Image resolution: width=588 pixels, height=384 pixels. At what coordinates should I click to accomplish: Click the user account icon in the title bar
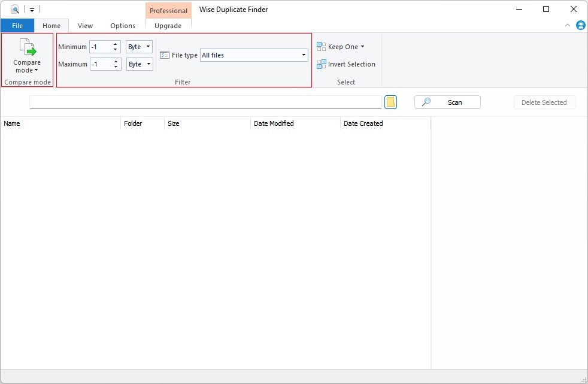(580, 25)
